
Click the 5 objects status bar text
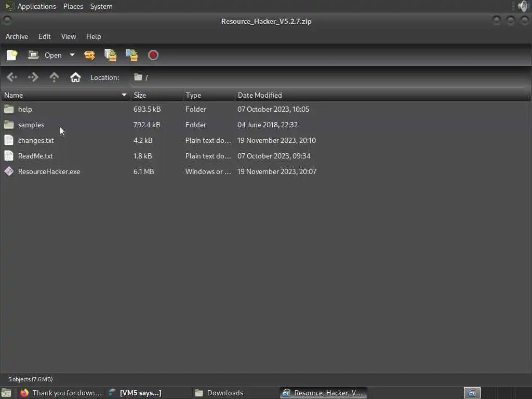pyautogui.click(x=31, y=379)
